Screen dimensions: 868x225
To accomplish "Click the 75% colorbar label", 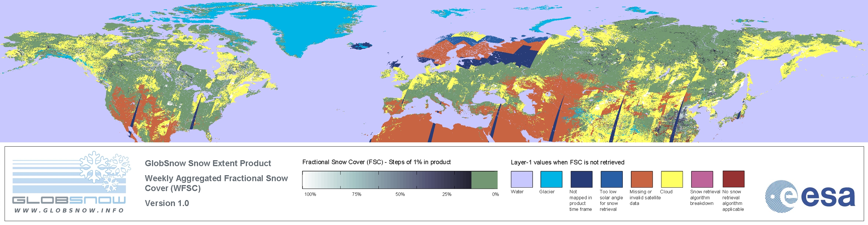I will point(357,194).
